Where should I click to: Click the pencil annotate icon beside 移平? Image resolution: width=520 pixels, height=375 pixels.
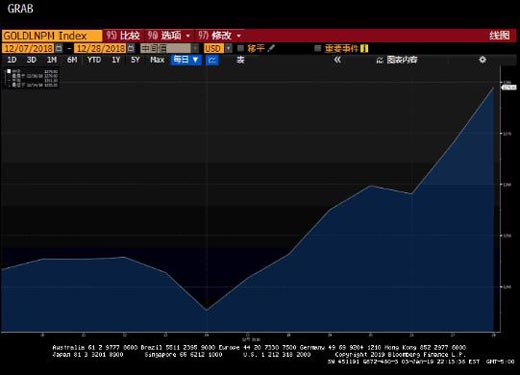coord(271,48)
